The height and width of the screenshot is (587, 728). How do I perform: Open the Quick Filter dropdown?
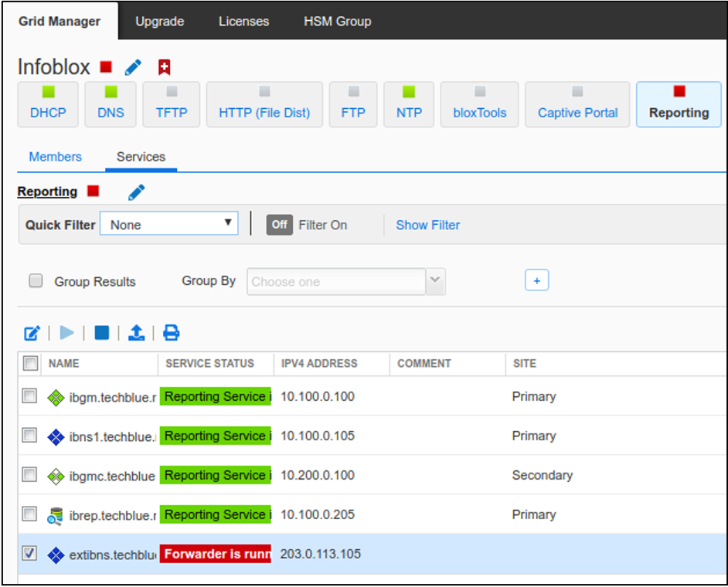(169, 223)
